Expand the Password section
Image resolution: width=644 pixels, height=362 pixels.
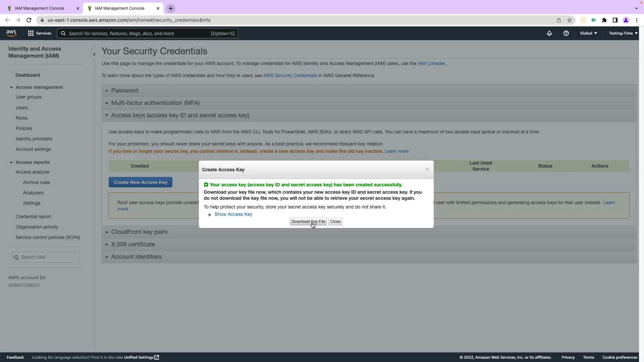(x=124, y=90)
